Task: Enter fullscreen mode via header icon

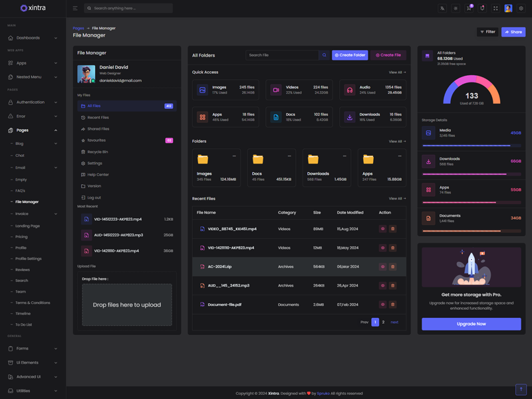Action: 495,9
